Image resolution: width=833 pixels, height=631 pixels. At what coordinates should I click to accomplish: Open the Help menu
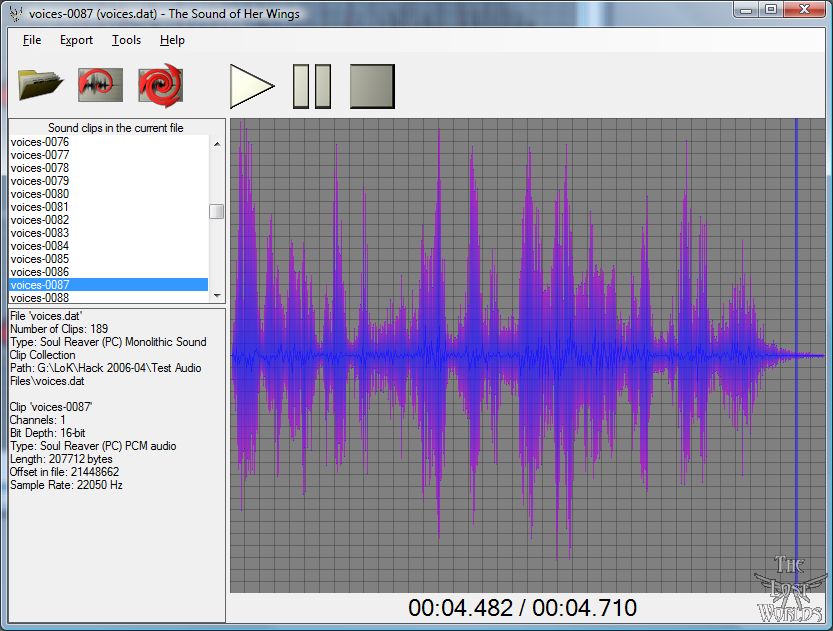172,40
